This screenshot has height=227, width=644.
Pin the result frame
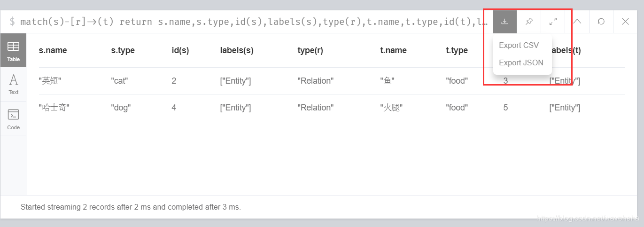pos(529,22)
